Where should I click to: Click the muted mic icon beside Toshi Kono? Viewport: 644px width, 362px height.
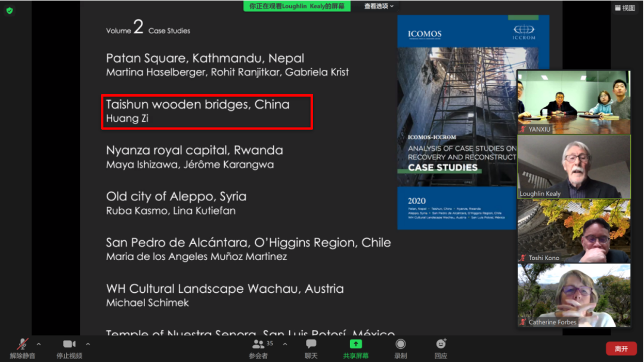coord(523,258)
